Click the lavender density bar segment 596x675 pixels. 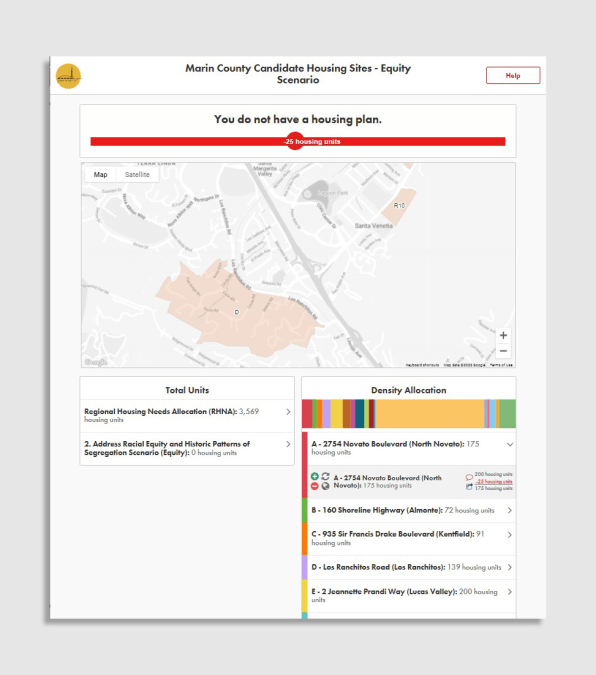[326, 414]
